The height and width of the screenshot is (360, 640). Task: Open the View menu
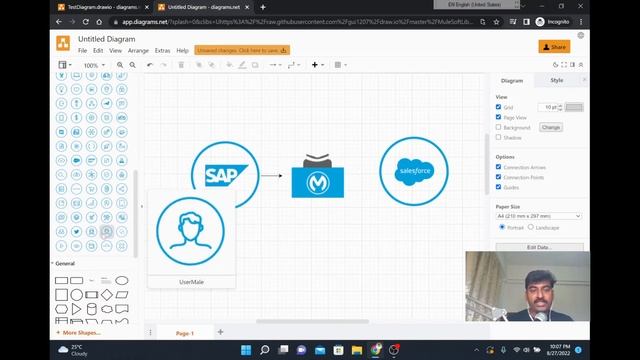pos(116,51)
